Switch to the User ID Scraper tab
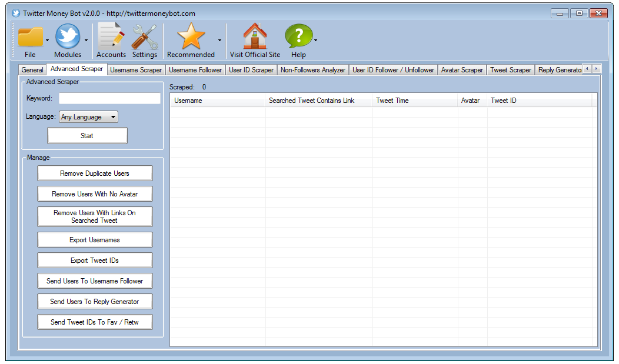 (x=251, y=70)
